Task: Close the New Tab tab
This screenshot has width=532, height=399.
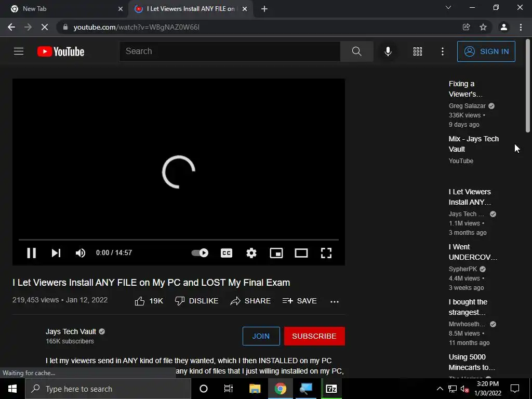Action: (x=120, y=9)
